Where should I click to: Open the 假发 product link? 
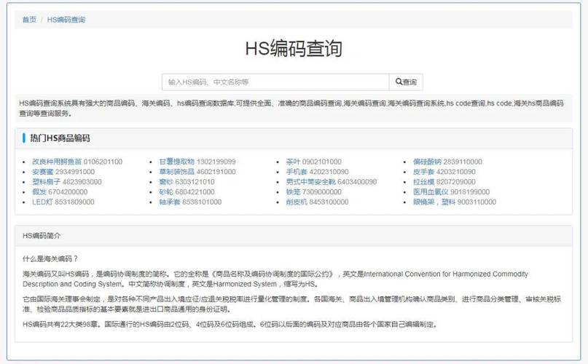click(x=39, y=192)
